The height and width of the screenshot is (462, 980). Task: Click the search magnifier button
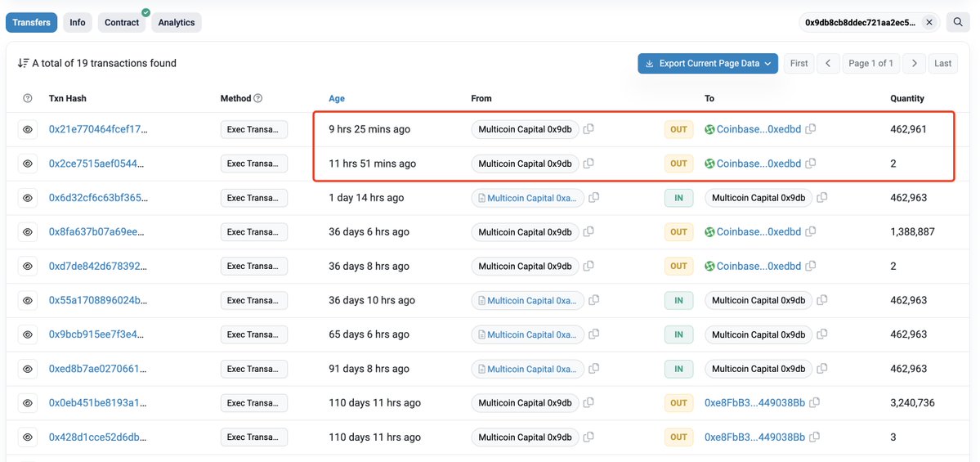coord(957,23)
